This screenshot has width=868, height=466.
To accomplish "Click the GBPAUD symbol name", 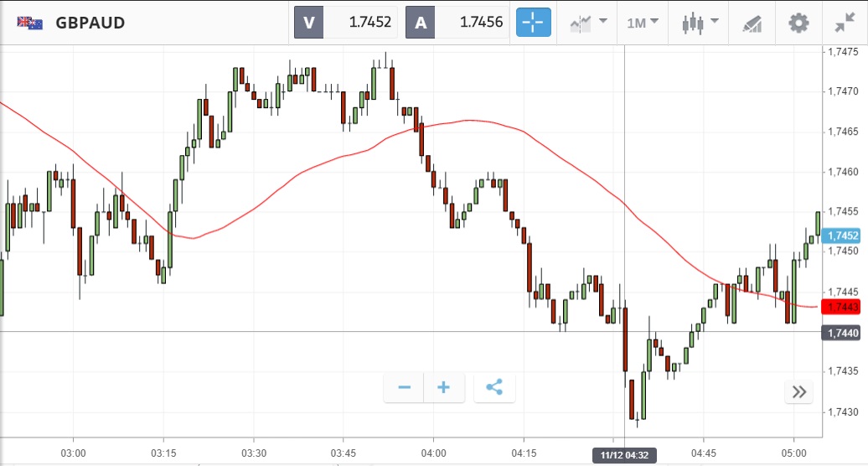I will coord(90,23).
